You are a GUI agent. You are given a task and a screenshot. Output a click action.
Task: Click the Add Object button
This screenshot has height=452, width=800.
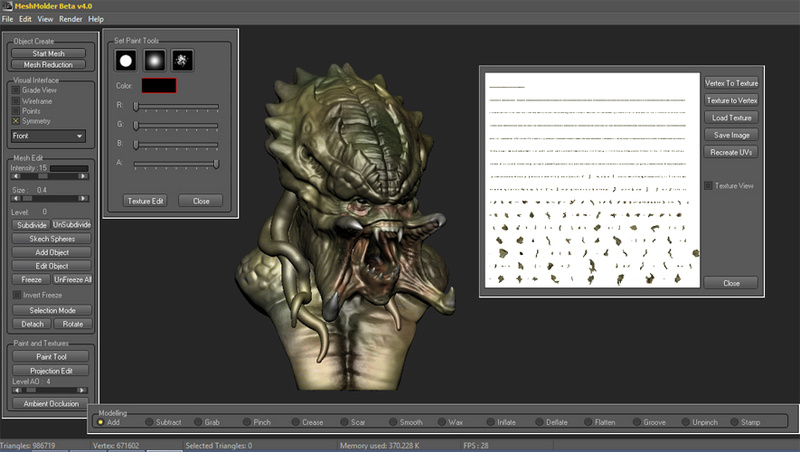pos(52,253)
